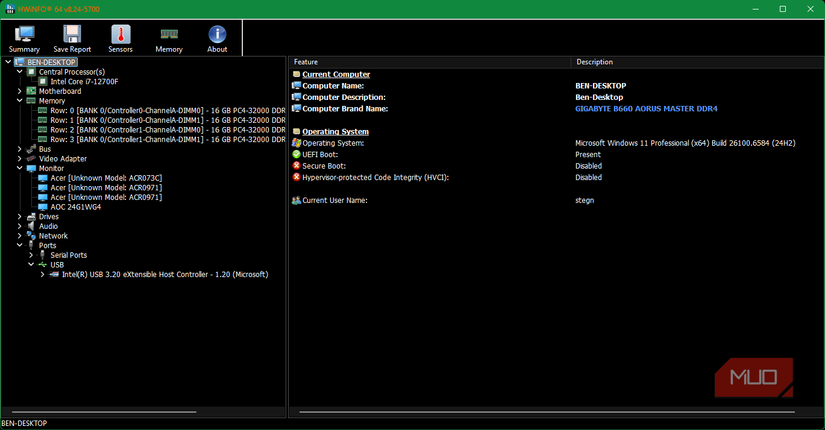This screenshot has width=825, height=430.
Task: Click the HVCI red cross status icon
Action: 296,177
